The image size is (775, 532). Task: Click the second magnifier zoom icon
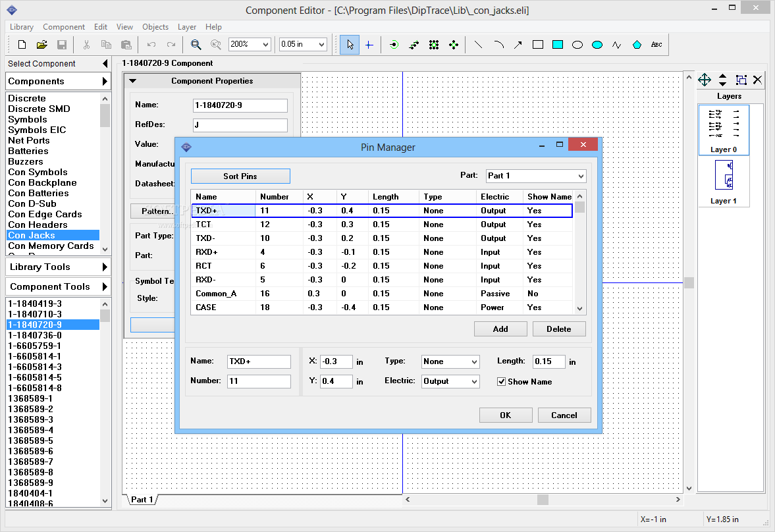(216, 45)
